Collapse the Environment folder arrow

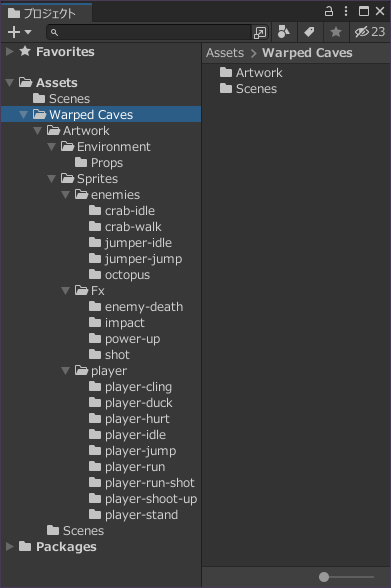click(x=52, y=147)
